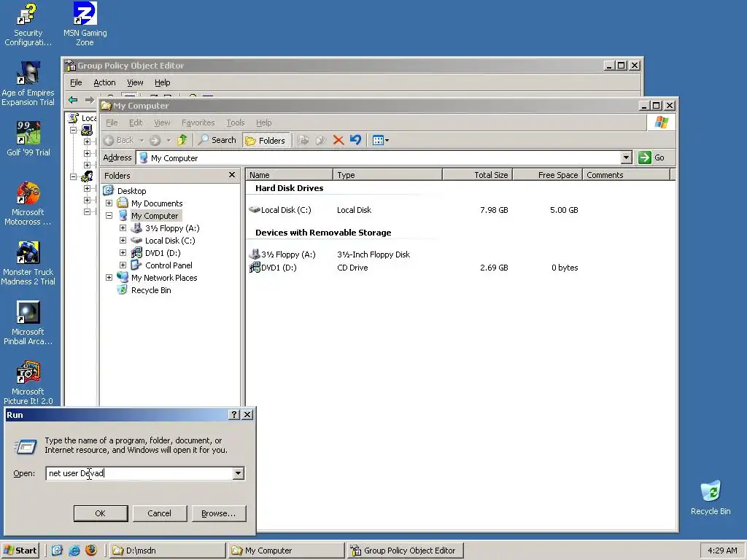Open the Help menu in Group Policy Editor
This screenshot has height=560, width=747.
coord(163,82)
